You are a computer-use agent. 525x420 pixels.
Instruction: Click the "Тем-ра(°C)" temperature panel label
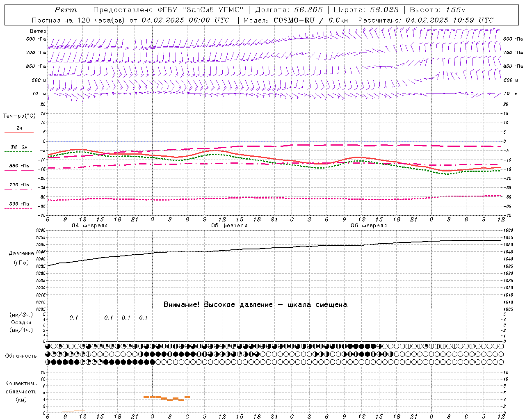pos(19,116)
